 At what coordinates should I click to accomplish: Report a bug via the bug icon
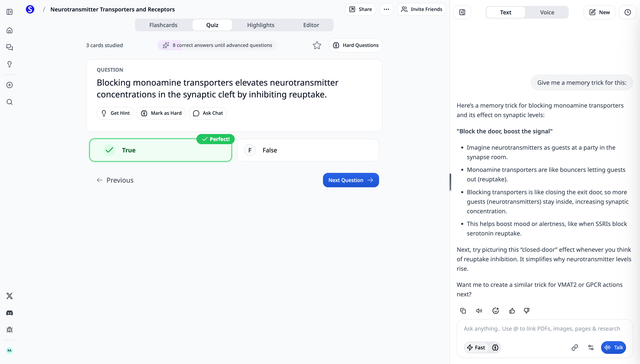coord(10,330)
